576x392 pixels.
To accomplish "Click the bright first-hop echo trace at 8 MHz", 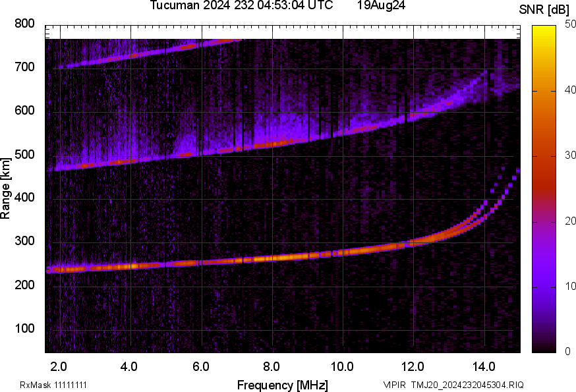I will click(272, 258).
